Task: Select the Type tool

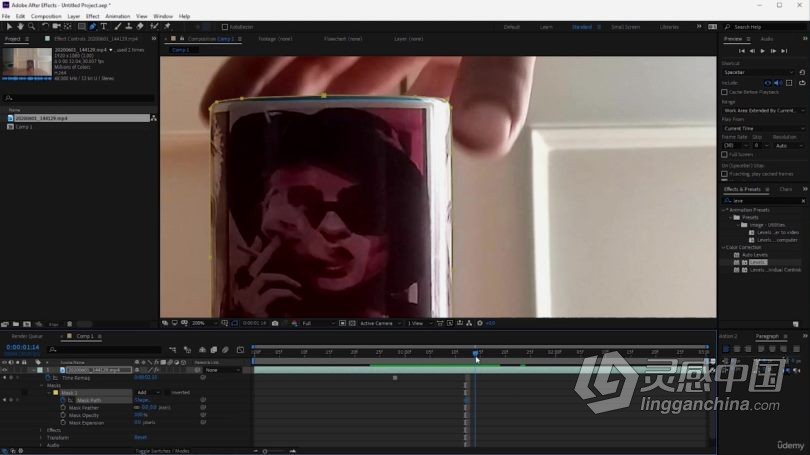Action: tap(104, 26)
